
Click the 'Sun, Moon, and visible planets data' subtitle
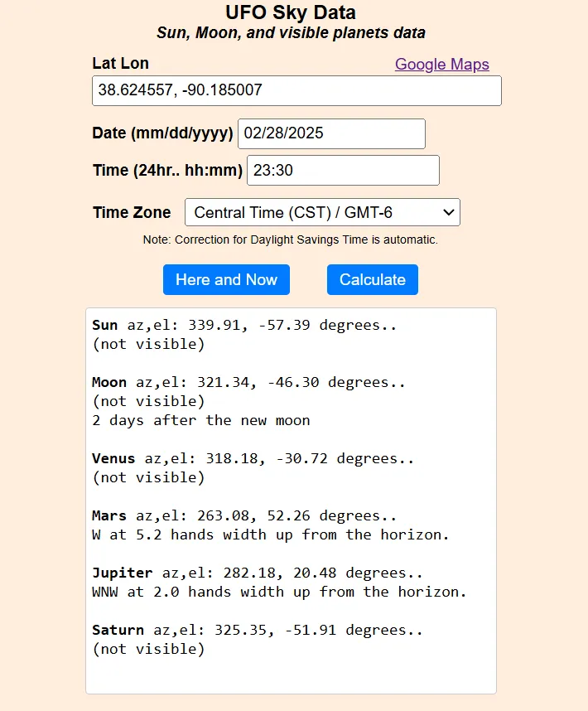coord(291,33)
